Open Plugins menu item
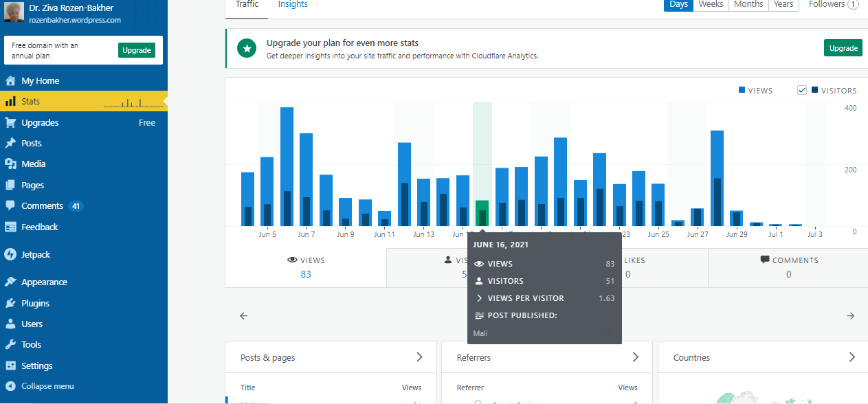868x404 pixels. [84, 303]
